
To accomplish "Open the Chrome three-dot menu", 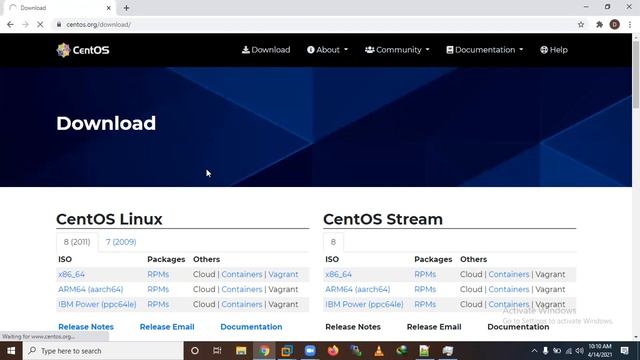I will [x=630, y=24].
